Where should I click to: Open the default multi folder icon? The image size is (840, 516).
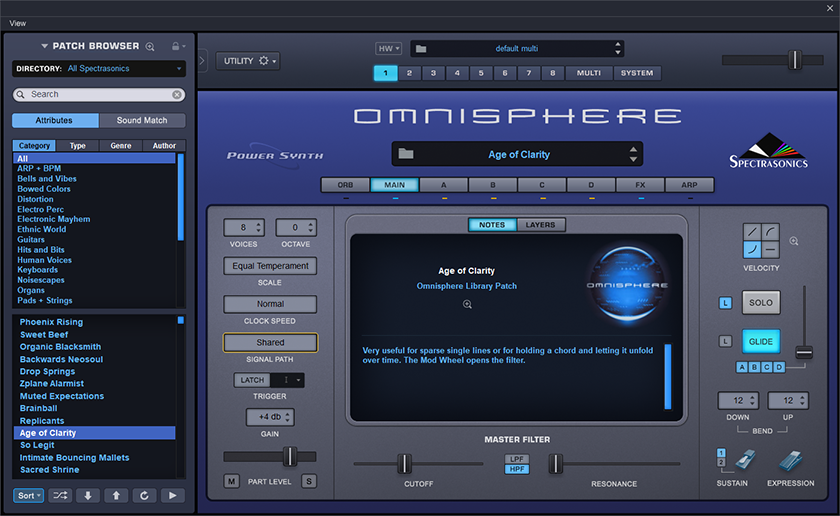421,49
